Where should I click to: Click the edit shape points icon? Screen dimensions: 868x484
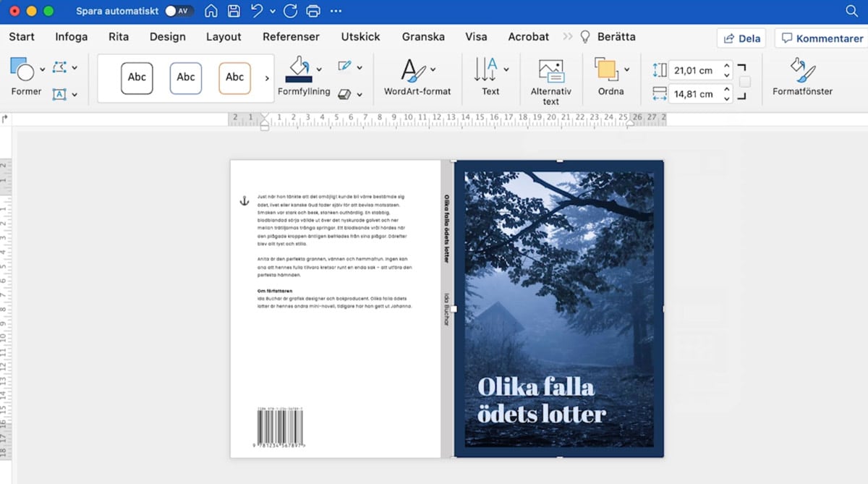60,67
